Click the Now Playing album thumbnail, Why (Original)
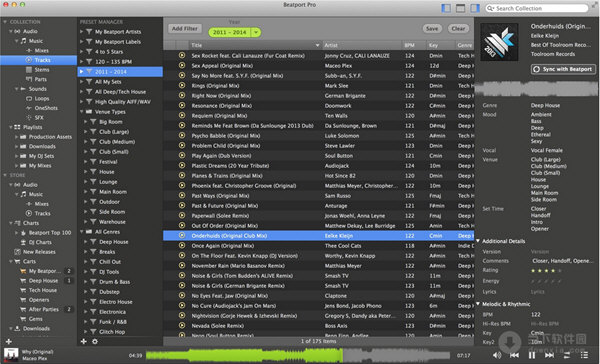 [x=11, y=355]
